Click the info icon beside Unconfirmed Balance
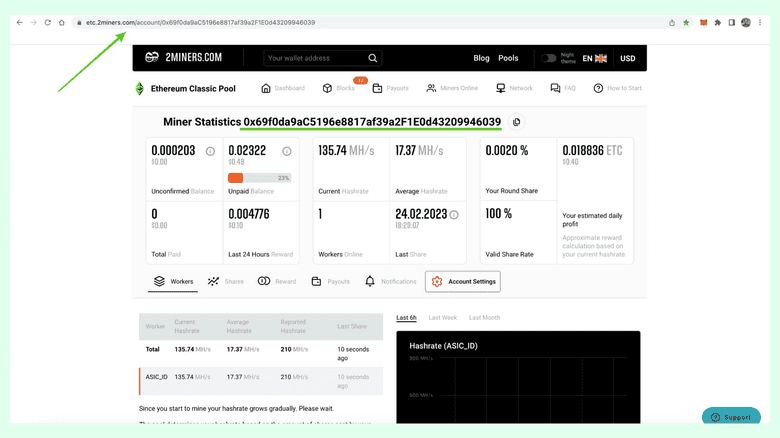 pos(210,151)
